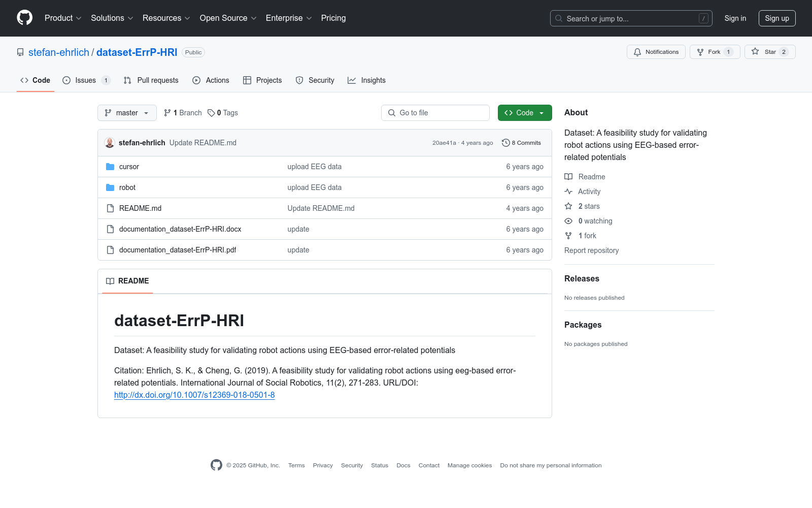The width and height of the screenshot is (812, 508).
Task: Expand the Open Source menu
Action: coord(228,18)
